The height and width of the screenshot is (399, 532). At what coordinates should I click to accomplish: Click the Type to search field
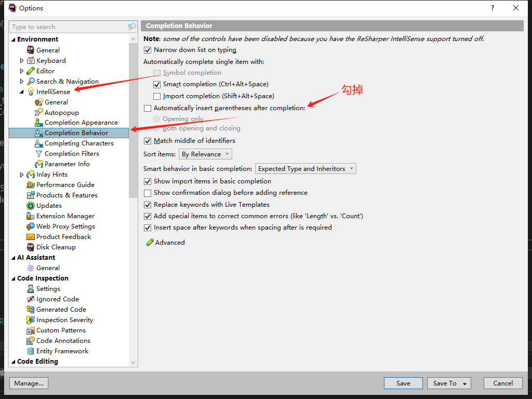(68, 27)
